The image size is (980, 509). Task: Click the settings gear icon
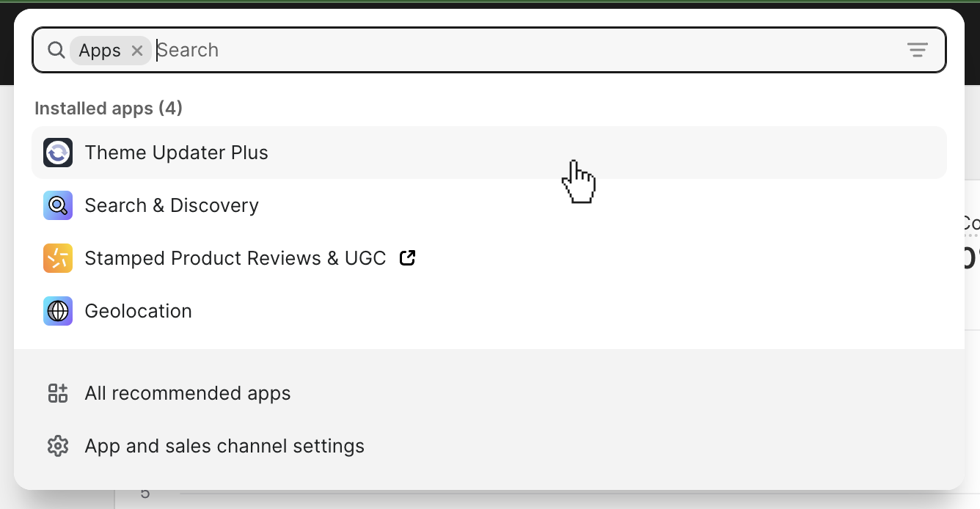tap(58, 446)
